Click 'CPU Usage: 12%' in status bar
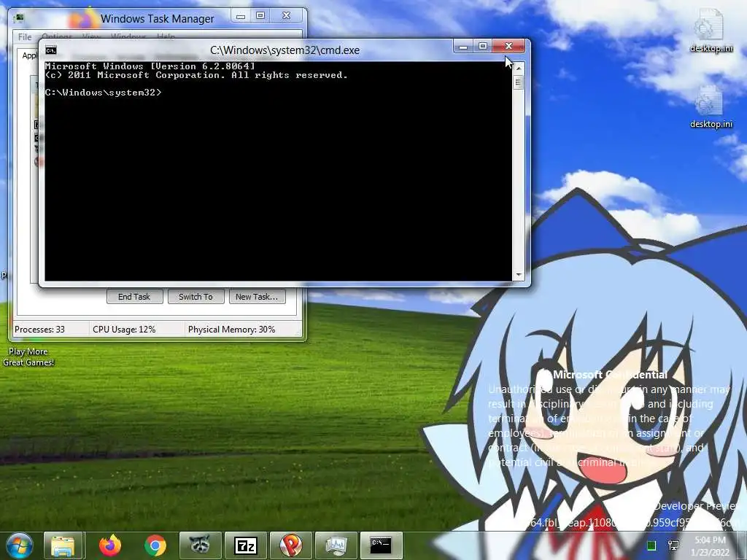This screenshot has height=560, width=747. click(124, 330)
